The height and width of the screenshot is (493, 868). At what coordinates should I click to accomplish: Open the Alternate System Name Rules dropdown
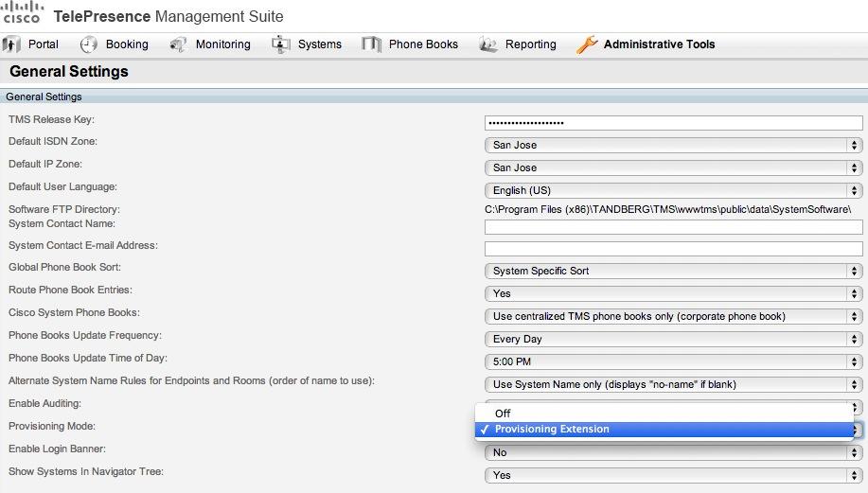(x=673, y=384)
